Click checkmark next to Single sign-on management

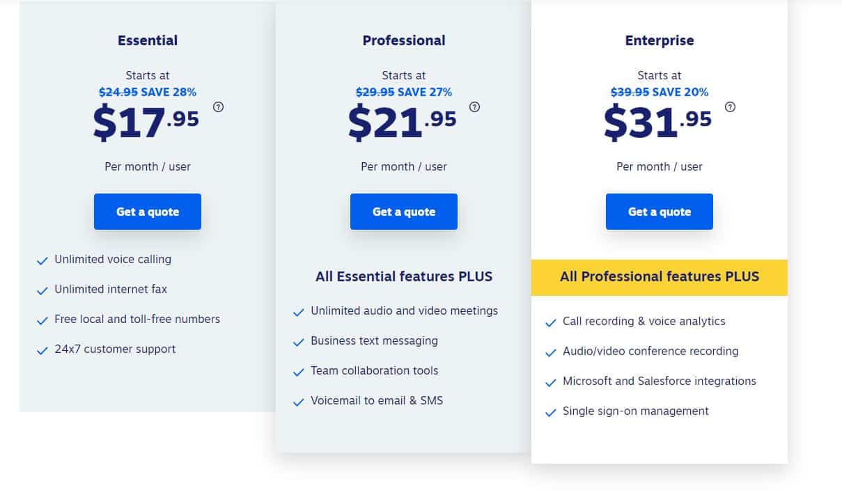tap(550, 412)
